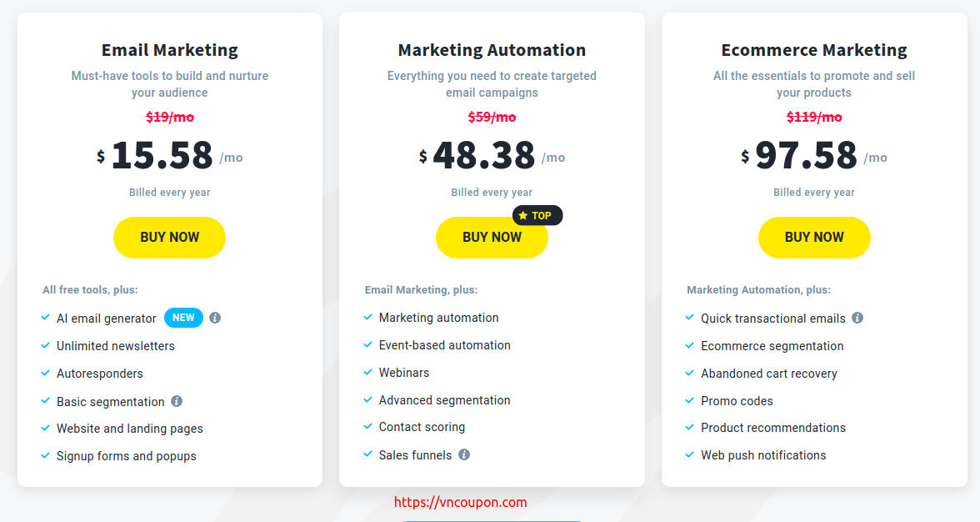Screen dimensions: 980x522
Task: Click info icon next to Sales funnels
Action: pyautogui.click(x=463, y=454)
